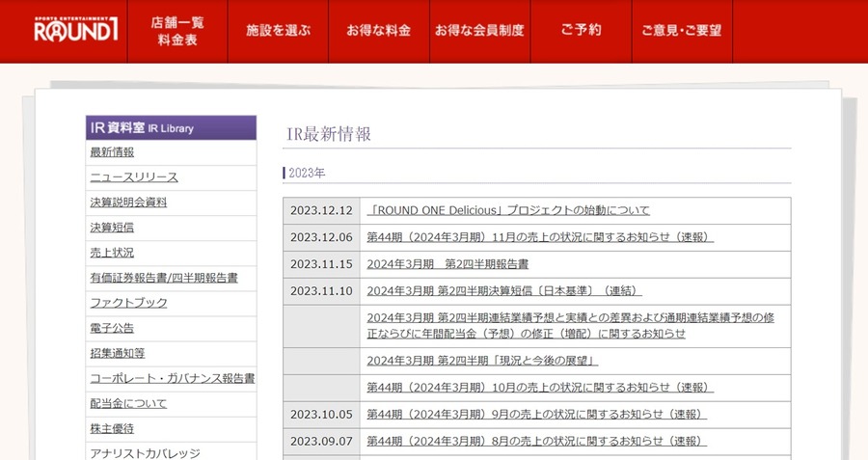
Task: Open アナリストカバレッジ sidebar link
Action: pos(145,453)
